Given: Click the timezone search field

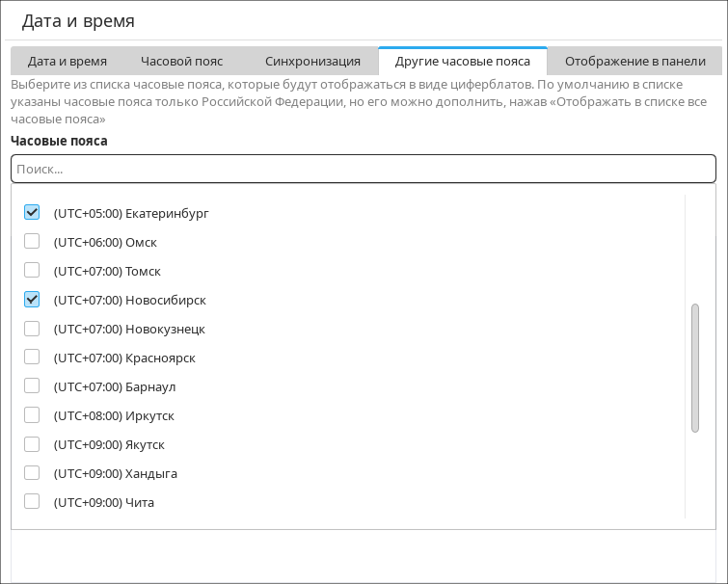Looking at the screenshot, I should coord(363,169).
